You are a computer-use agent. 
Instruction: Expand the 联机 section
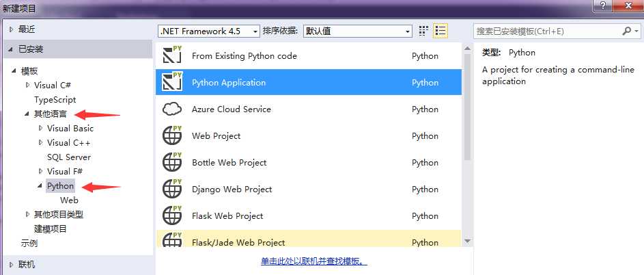click(x=12, y=264)
